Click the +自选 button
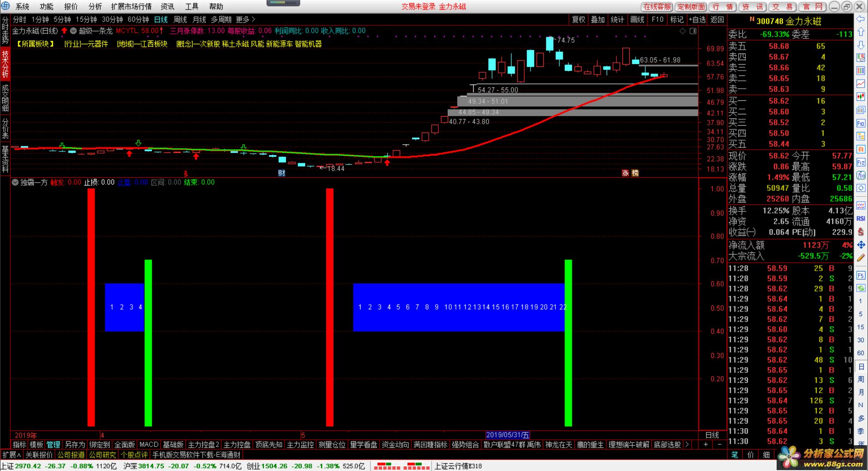 pos(697,19)
